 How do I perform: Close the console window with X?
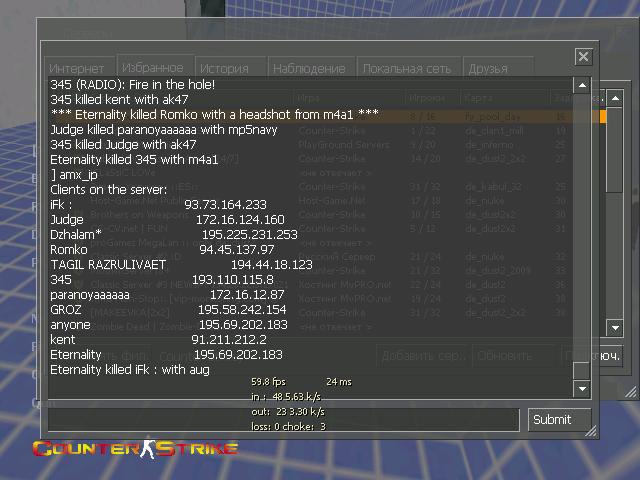583,56
